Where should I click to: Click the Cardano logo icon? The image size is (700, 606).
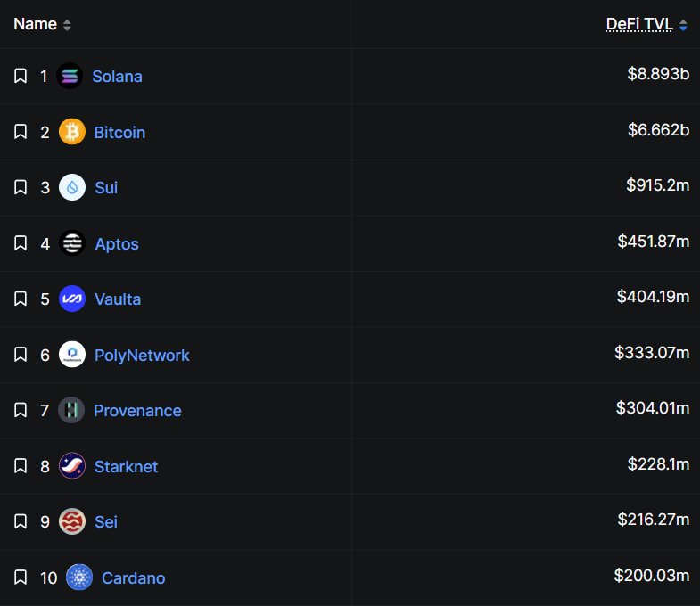pyautogui.click(x=79, y=577)
